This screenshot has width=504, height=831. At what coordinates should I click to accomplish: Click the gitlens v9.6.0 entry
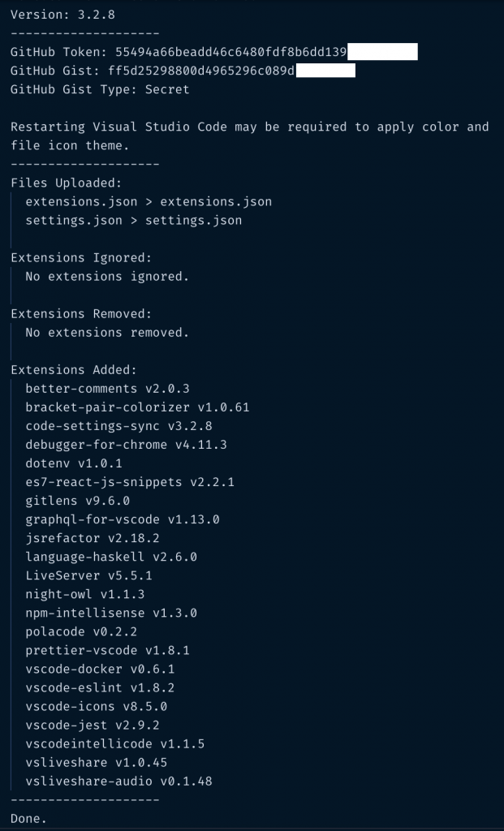click(77, 500)
